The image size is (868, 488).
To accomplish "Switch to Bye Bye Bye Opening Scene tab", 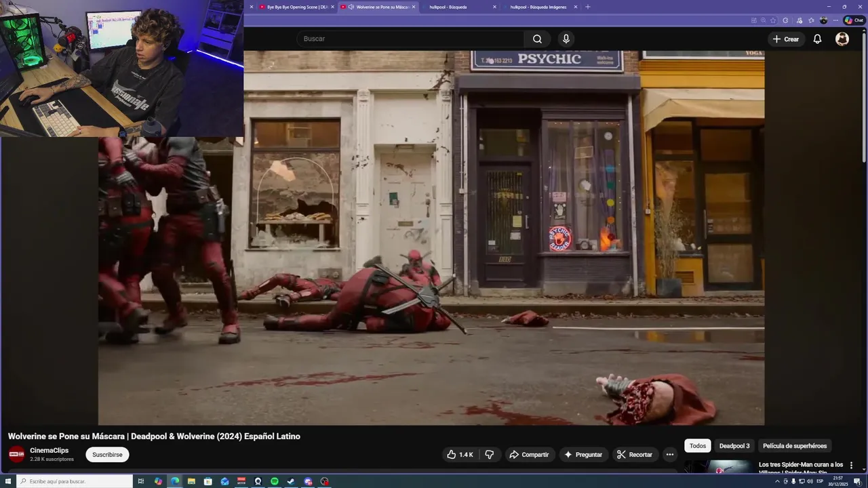I will (x=296, y=7).
